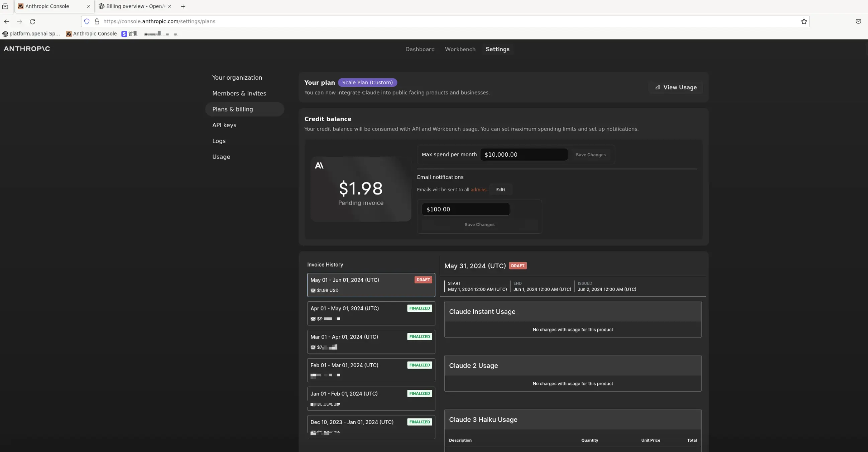This screenshot has height=452, width=868.
Task: Click the Claude 2 Usage section header
Action: (x=573, y=366)
